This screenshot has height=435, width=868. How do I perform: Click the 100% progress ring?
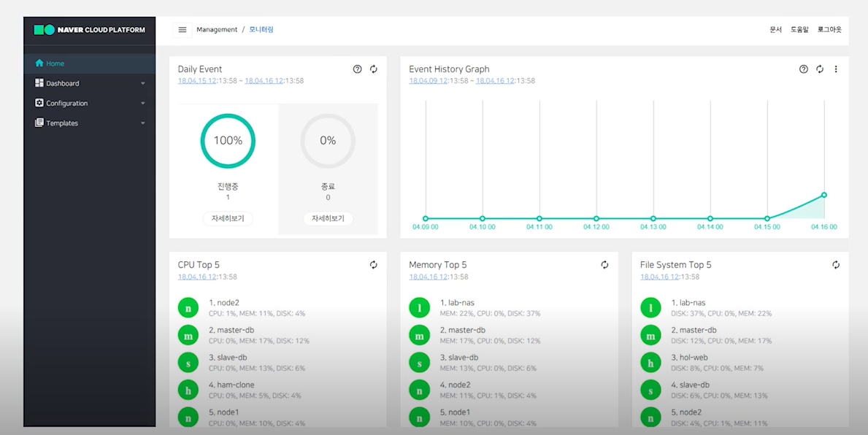228,141
